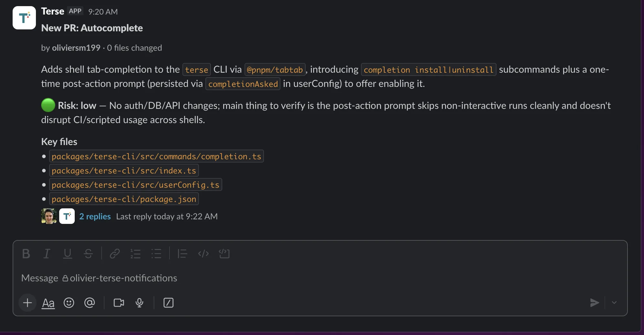Screen dimensions: 644x335
Task: Click the Terse app sender name
Action: coord(53,11)
